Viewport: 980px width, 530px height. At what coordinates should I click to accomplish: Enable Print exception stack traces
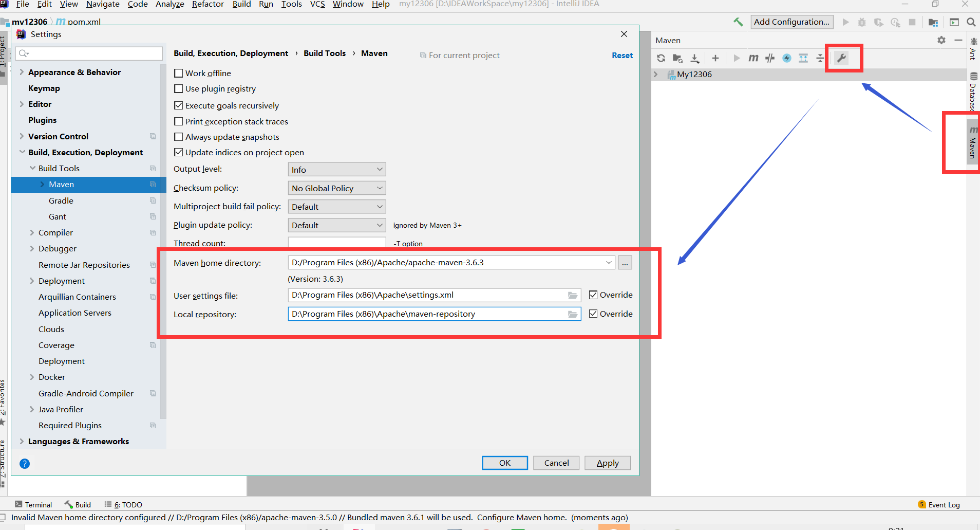[x=179, y=121]
